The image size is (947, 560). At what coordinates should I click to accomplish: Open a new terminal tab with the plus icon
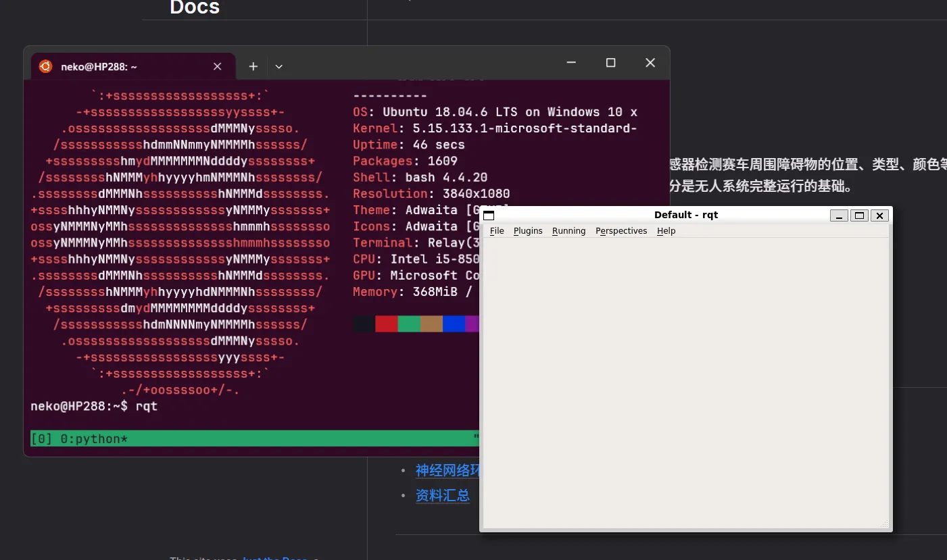[x=253, y=66]
